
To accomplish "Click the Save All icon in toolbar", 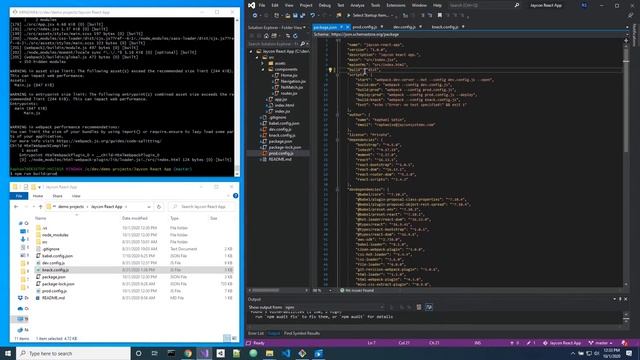I will tap(302, 16).
